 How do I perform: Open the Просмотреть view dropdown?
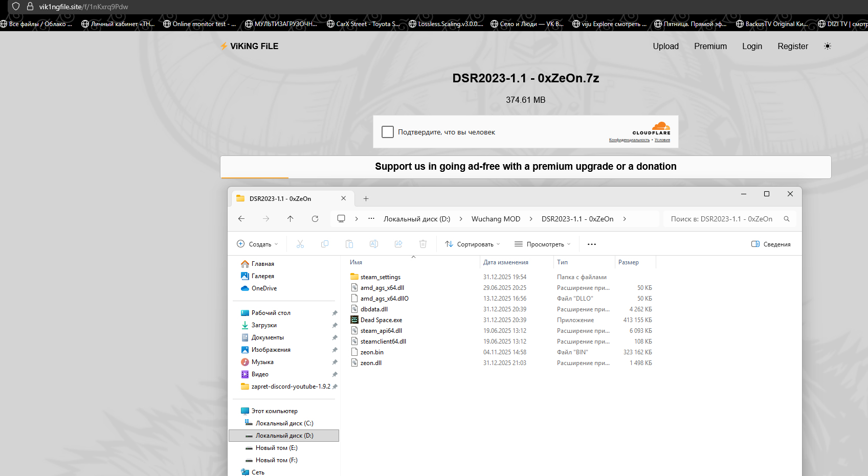click(542, 244)
